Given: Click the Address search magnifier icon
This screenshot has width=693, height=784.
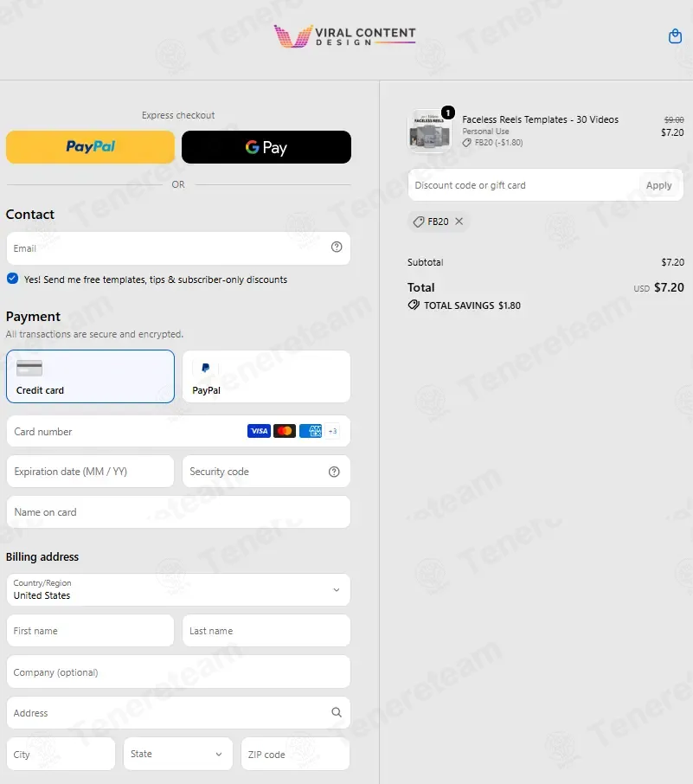Looking at the screenshot, I should [337, 712].
